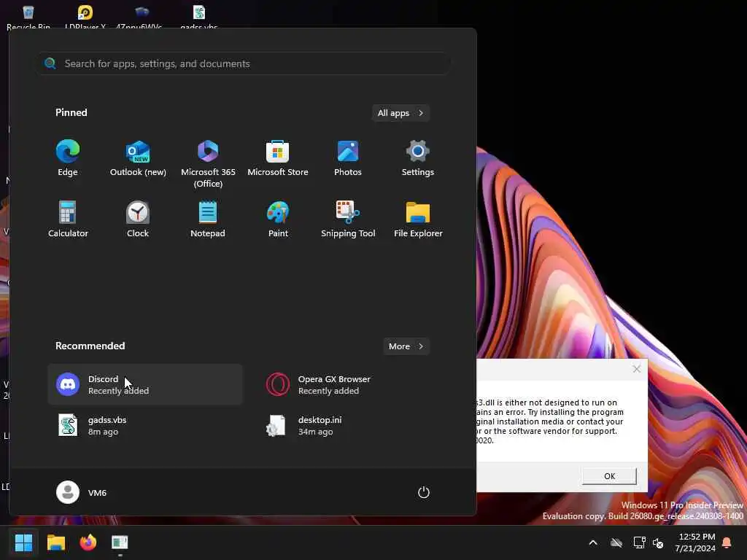
Task: Open the notification bell icon
Action: (x=727, y=542)
